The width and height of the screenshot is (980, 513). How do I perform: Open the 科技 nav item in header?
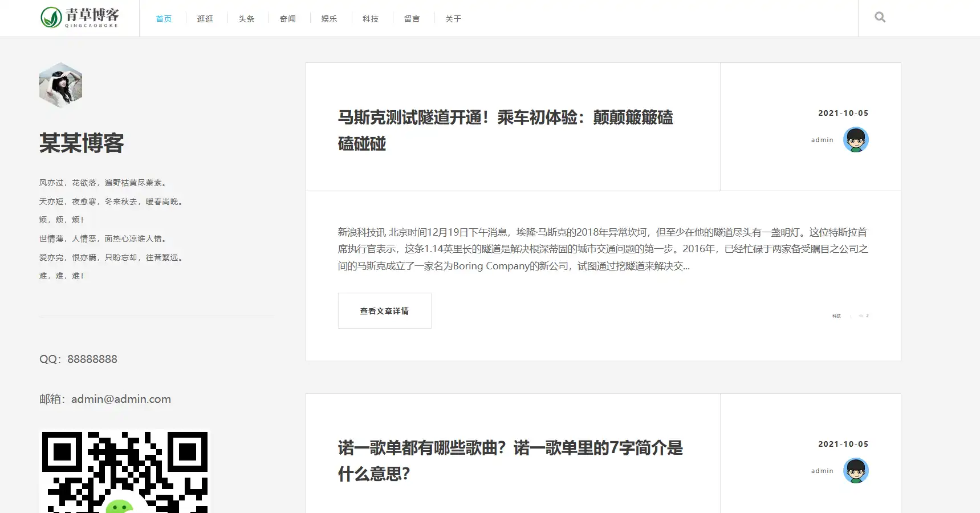(371, 19)
